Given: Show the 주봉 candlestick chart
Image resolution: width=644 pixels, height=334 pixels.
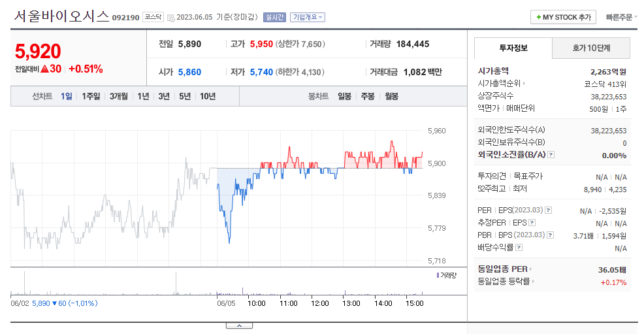Looking at the screenshot, I should click(368, 96).
